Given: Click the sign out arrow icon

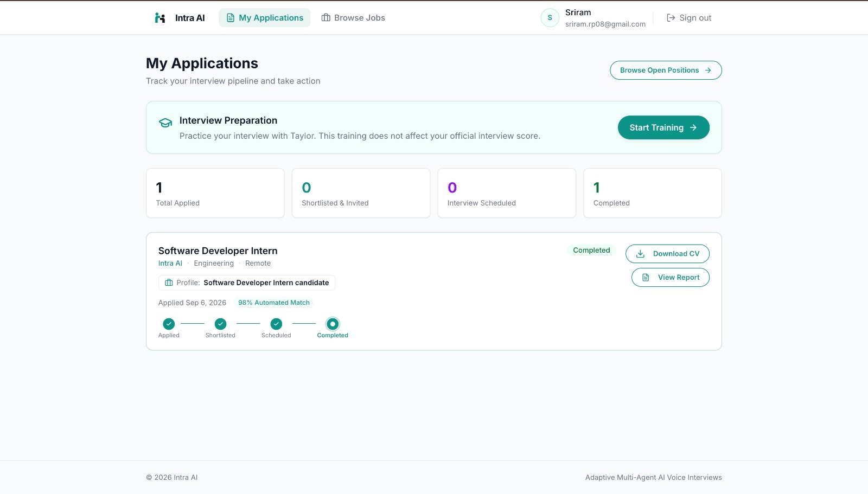Looking at the screenshot, I should tap(671, 18).
